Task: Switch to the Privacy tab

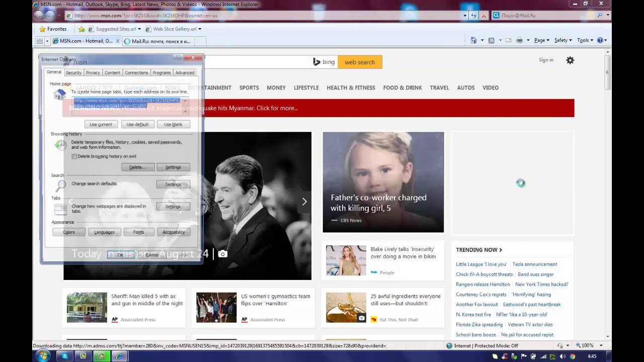Action: point(93,73)
